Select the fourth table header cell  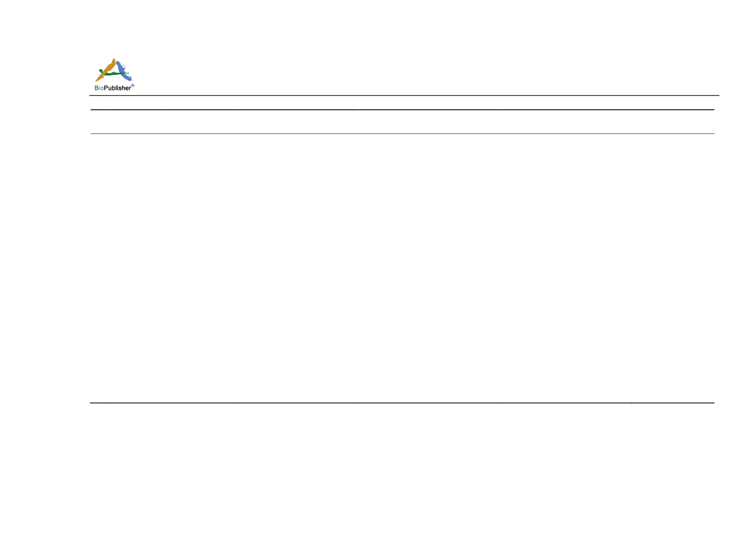pos(298,122)
